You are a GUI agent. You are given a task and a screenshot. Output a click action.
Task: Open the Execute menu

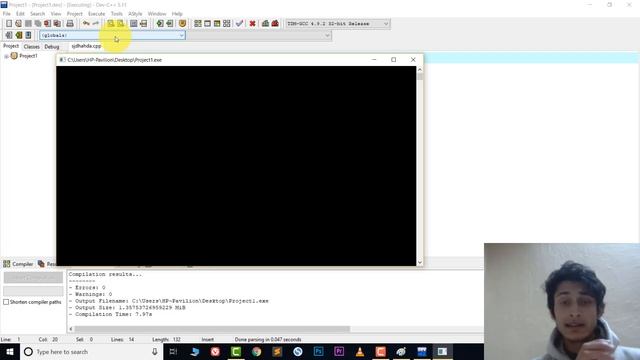tap(96, 13)
